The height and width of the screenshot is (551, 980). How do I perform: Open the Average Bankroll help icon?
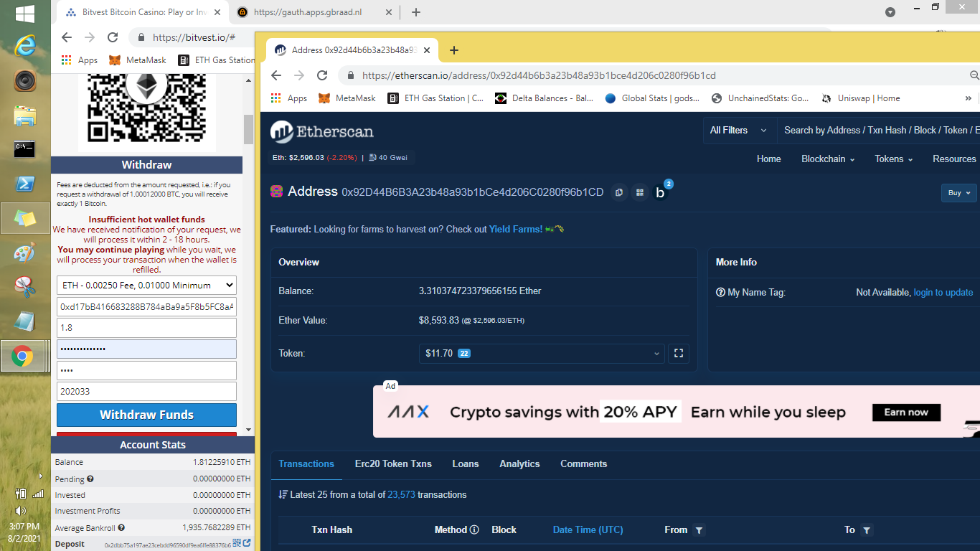121,528
